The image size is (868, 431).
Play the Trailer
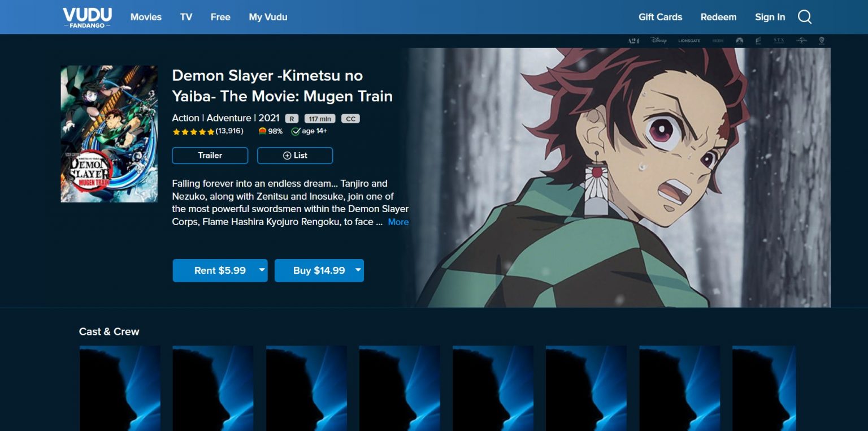point(210,156)
